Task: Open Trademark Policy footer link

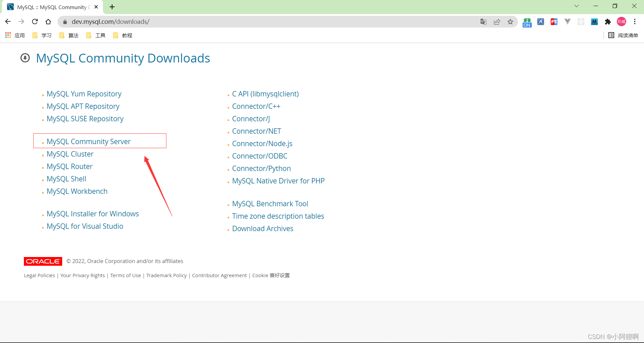Action: click(166, 275)
